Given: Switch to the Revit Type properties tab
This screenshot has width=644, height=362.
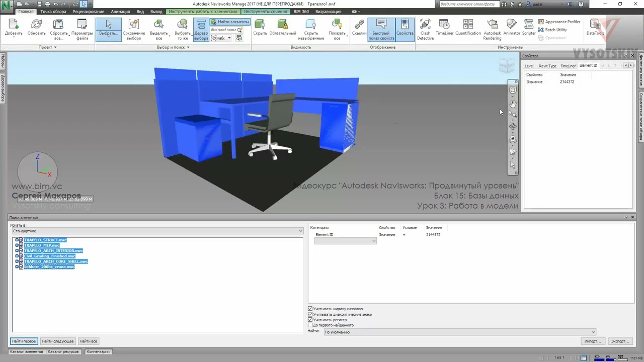Looking at the screenshot, I should [547, 66].
